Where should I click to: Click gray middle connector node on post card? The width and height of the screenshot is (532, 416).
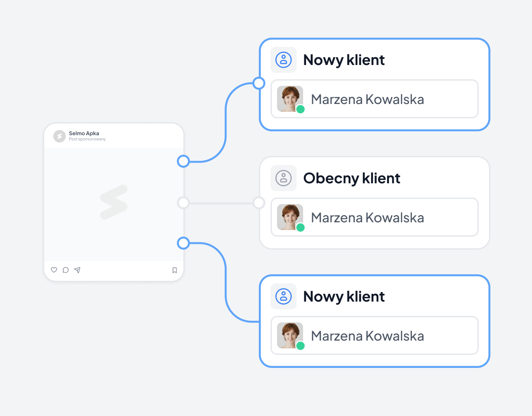tap(183, 202)
